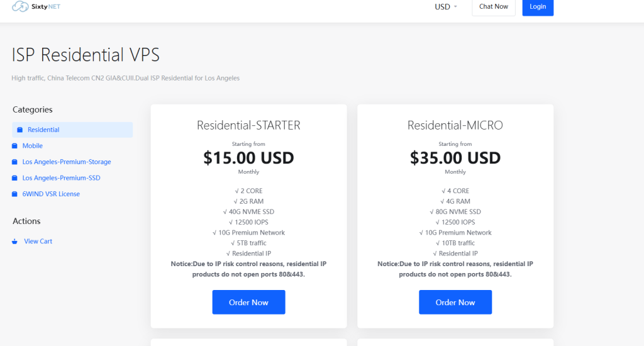Click the Residential-MICRO plan title
The image size is (644, 346).
tap(455, 125)
